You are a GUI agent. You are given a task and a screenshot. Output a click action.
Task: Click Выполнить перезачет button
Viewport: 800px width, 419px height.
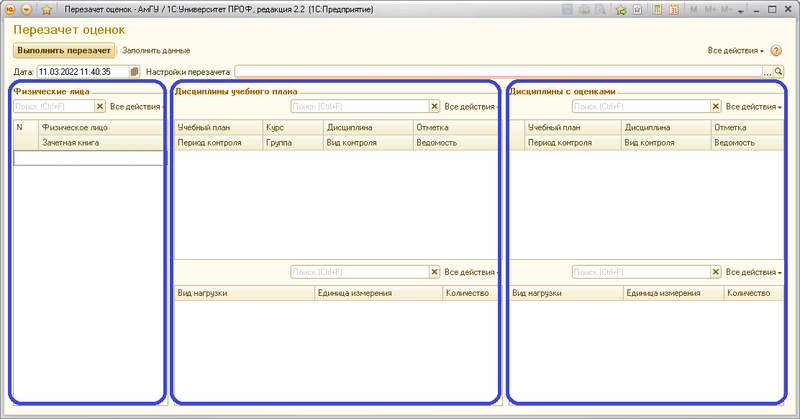[64, 50]
